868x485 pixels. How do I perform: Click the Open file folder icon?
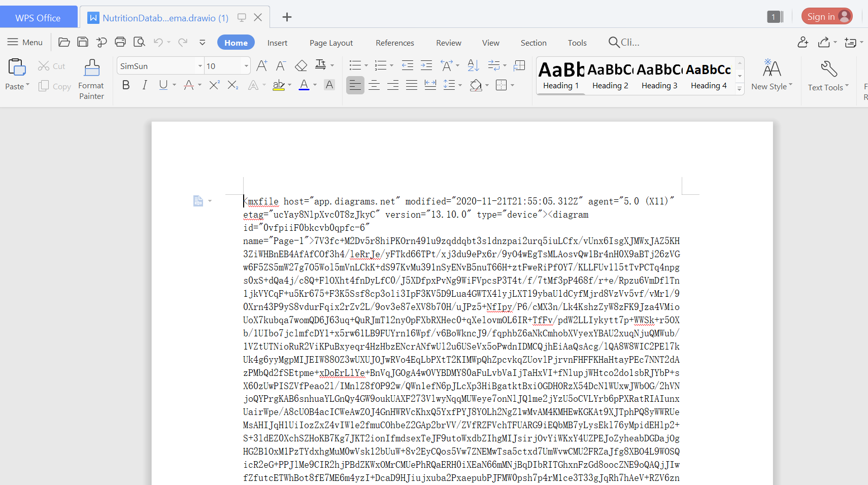click(64, 42)
